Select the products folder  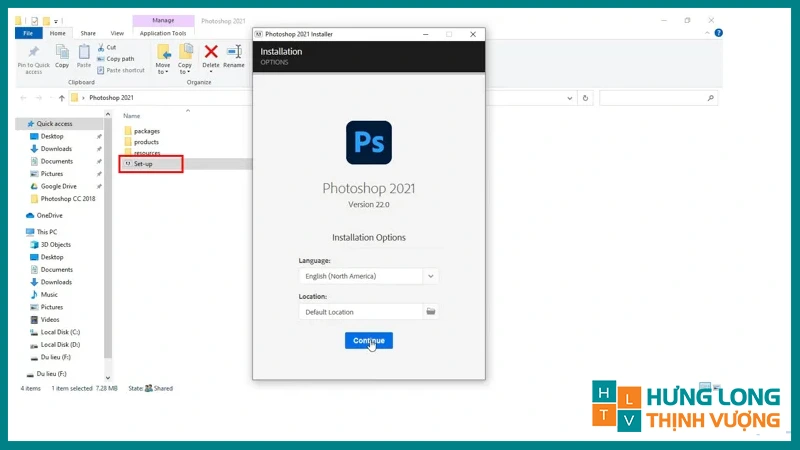[x=146, y=142]
